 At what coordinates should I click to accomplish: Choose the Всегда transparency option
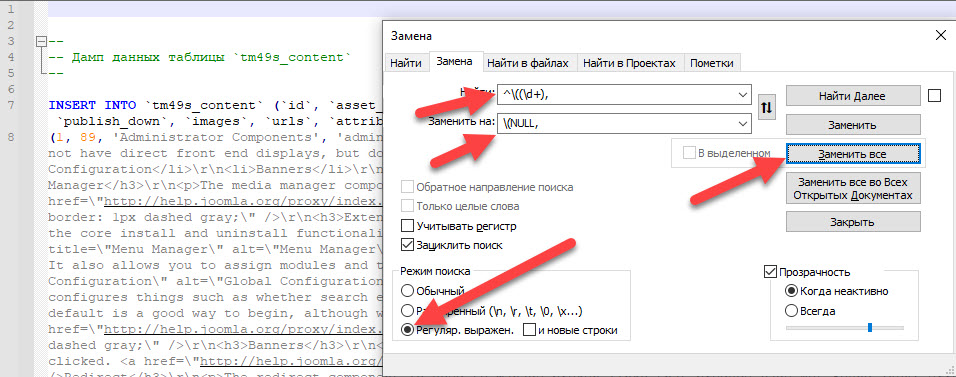point(791,311)
